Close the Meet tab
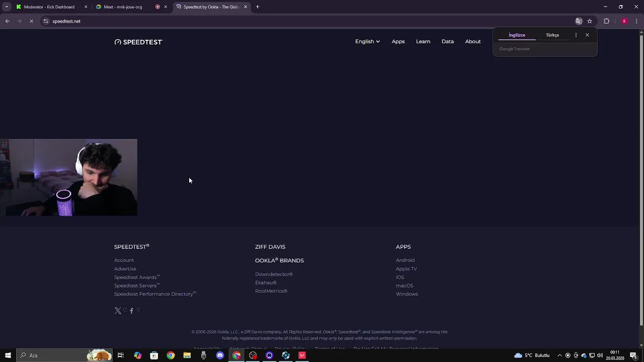The width and height of the screenshot is (644, 362). (166, 7)
